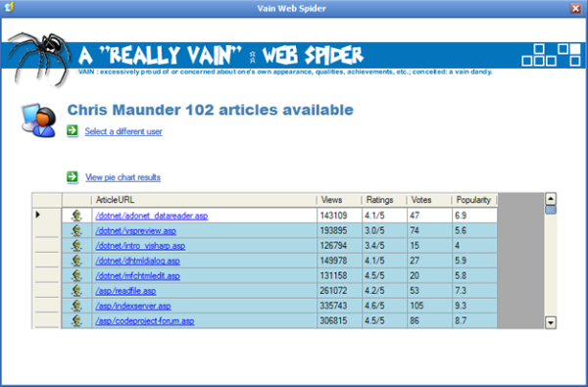This screenshot has height=387, width=588.
Task: Select row header of readfile.asp row
Action: click(47, 291)
